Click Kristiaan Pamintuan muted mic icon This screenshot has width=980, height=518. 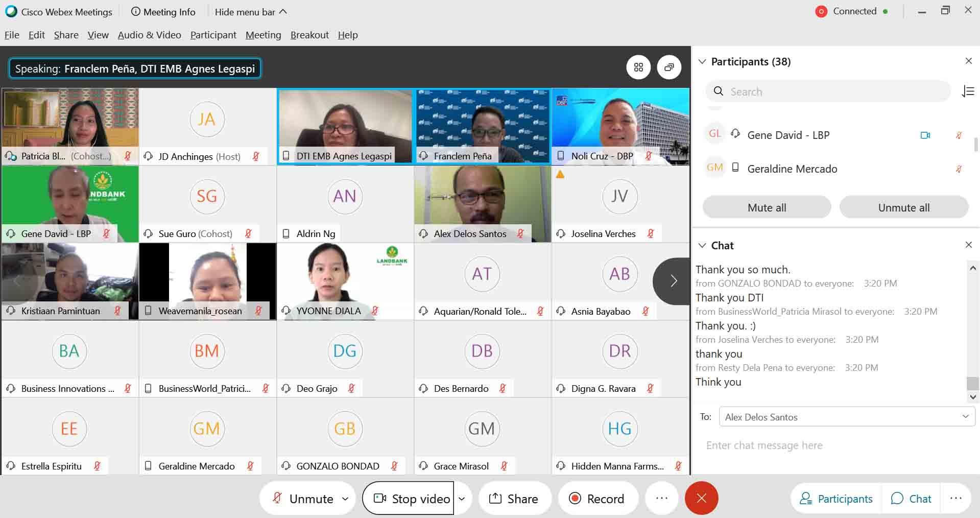click(x=117, y=311)
